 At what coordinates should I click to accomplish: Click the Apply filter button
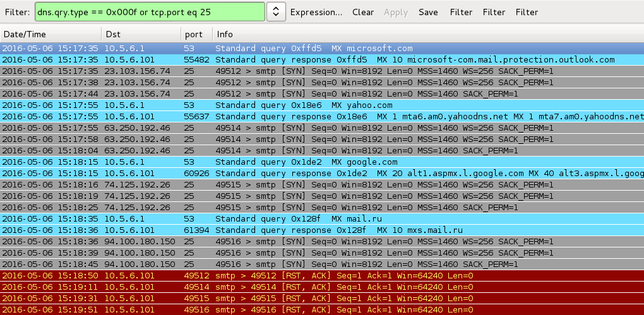(x=396, y=12)
